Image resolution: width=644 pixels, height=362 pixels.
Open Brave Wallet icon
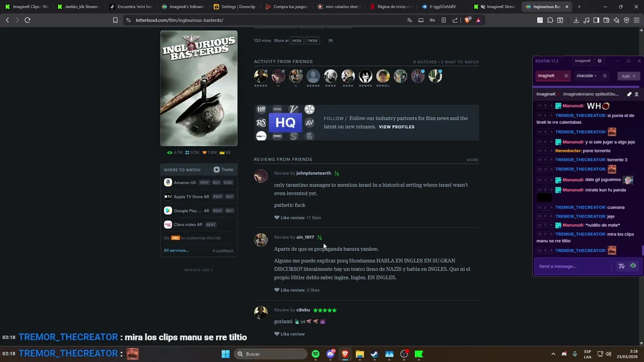pos(606,20)
